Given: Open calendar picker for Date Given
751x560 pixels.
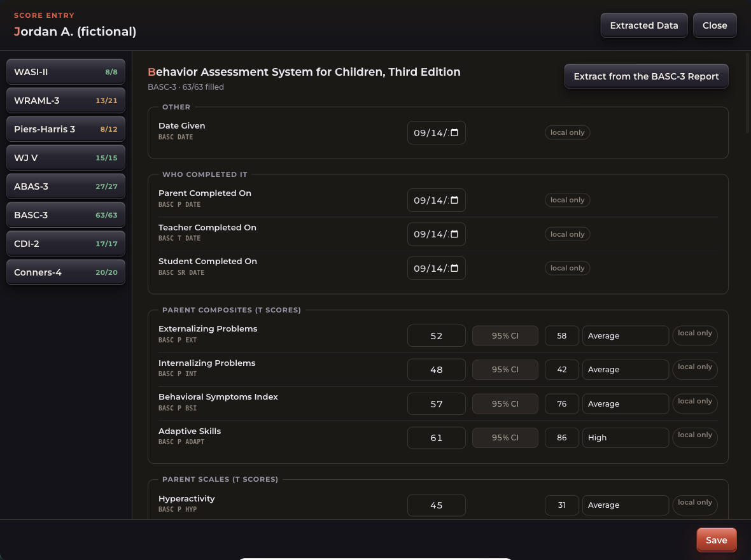Looking at the screenshot, I should (x=454, y=133).
